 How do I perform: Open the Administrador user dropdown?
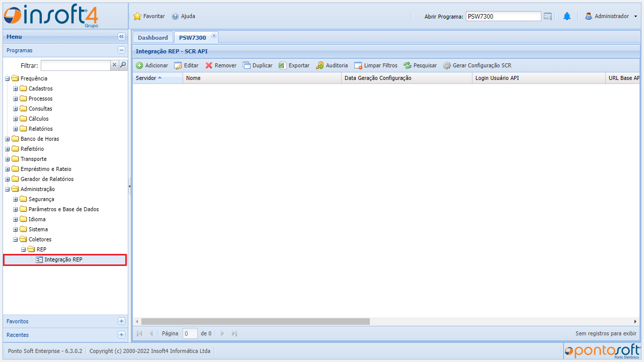point(611,16)
